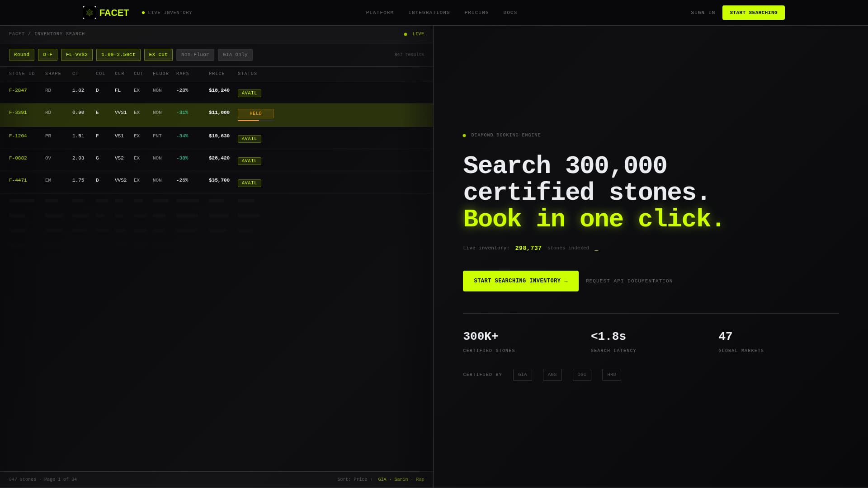
Task: Enable the Non-Fluor filter chip
Action: pyautogui.click(x=195, y=55)
